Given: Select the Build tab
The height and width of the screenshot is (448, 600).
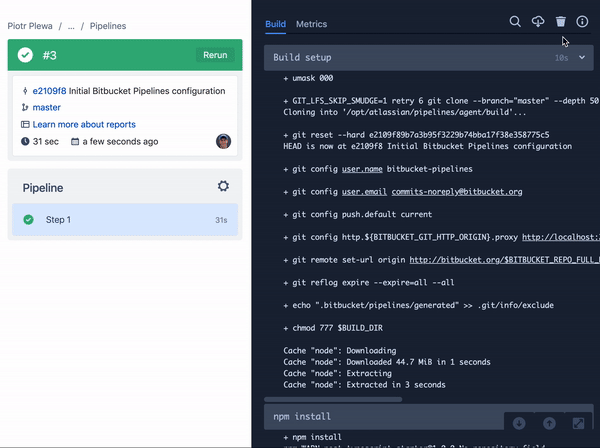Looking at the screenshot, I should pos(276,23).
